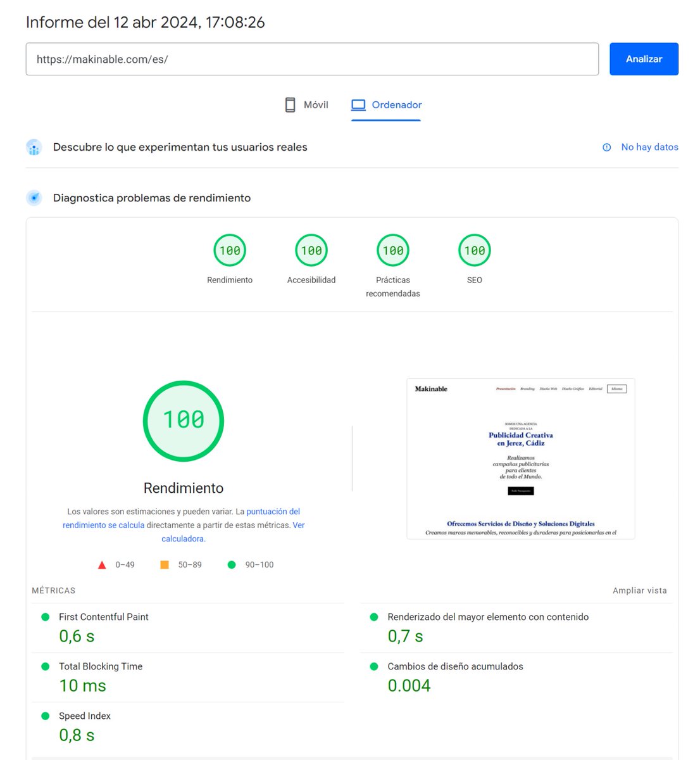Click the 10 ms value
Image resolution: width=700 pixels, height=760 pixels.
[x=82, y=686]
